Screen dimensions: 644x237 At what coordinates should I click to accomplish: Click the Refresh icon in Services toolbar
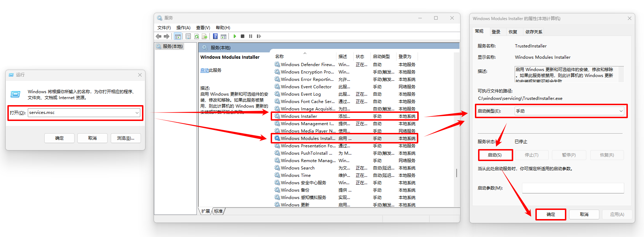pos(197,36)
